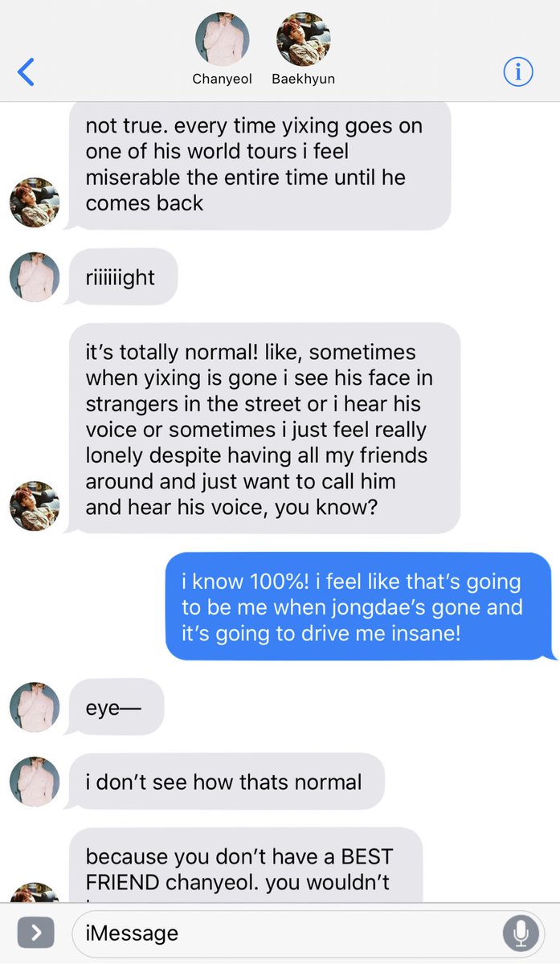Tap avatar beside "not true" message

click(35, 202)
